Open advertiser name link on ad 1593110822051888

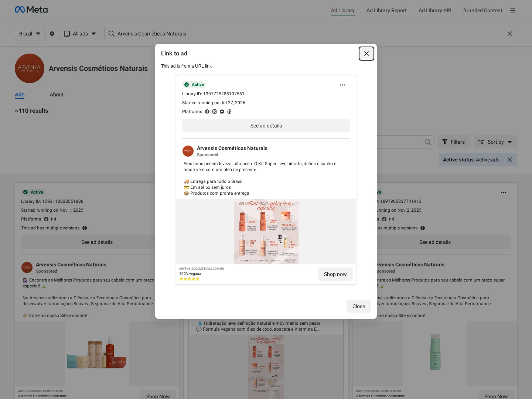(x=71, y=265)
